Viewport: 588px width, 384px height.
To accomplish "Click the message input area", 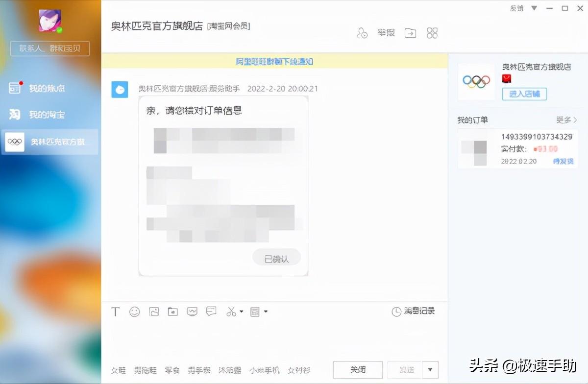I will click(x=274, y=336).
